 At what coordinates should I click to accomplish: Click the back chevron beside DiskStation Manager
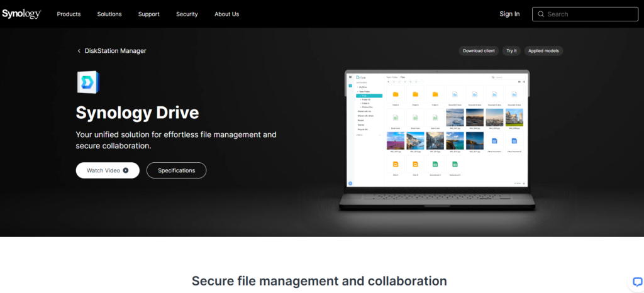79,51
